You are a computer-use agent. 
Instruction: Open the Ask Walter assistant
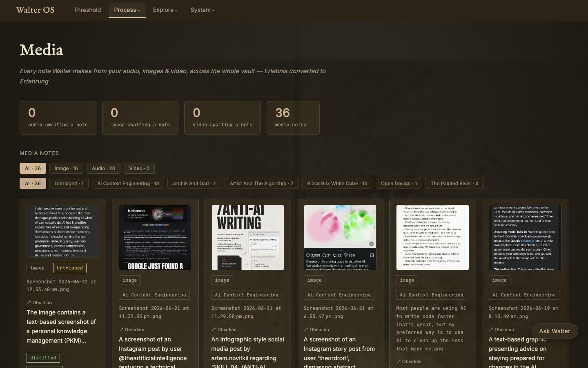pyautogui.click(x=555, y=331)
